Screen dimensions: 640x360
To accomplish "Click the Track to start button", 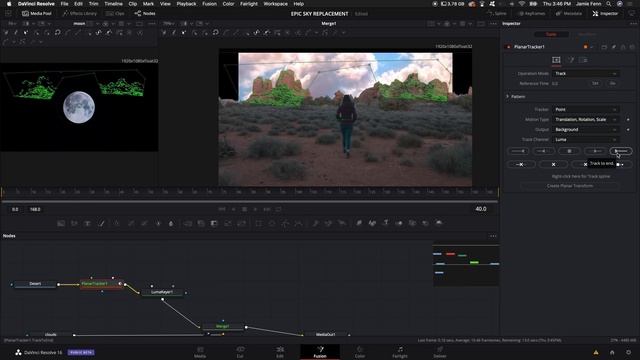I will pyautogui.click(x=518, y=151).
